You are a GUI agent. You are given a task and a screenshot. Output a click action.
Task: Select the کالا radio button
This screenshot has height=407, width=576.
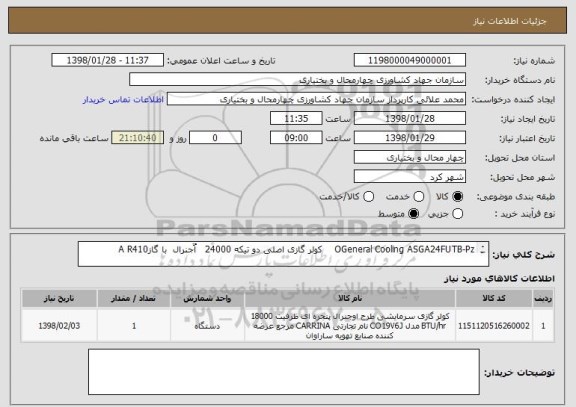point(457,197)
